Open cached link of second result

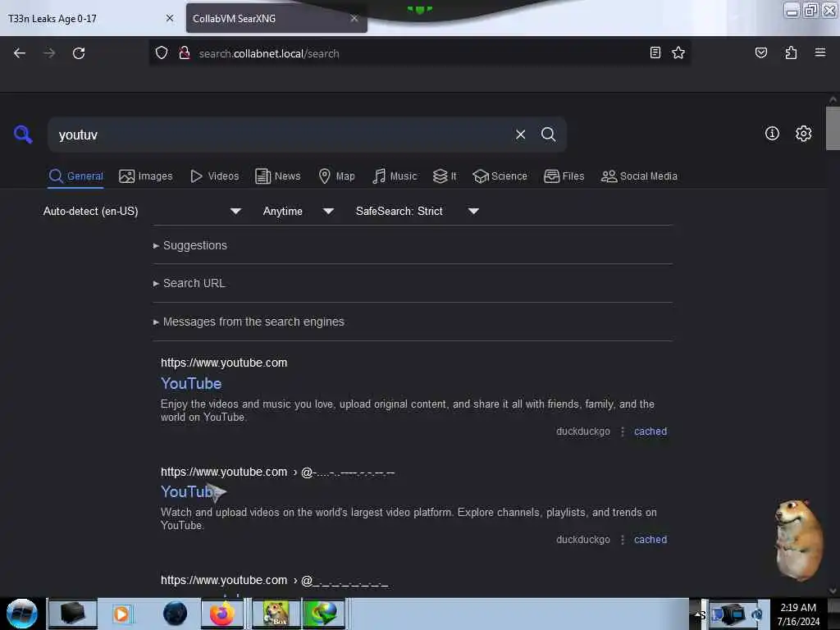pos(651,540)
